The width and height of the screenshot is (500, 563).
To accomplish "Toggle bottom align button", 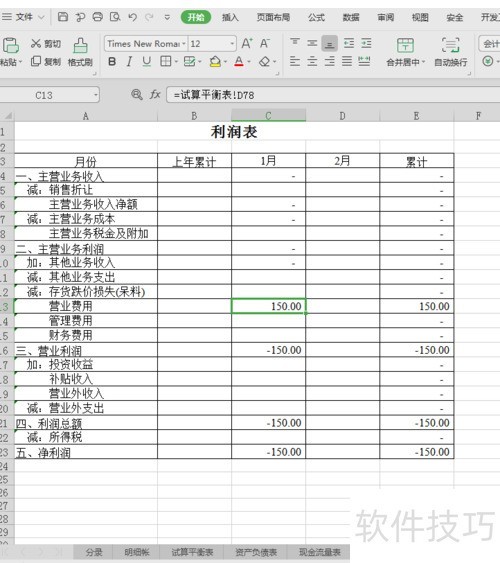I will [329, 44].
